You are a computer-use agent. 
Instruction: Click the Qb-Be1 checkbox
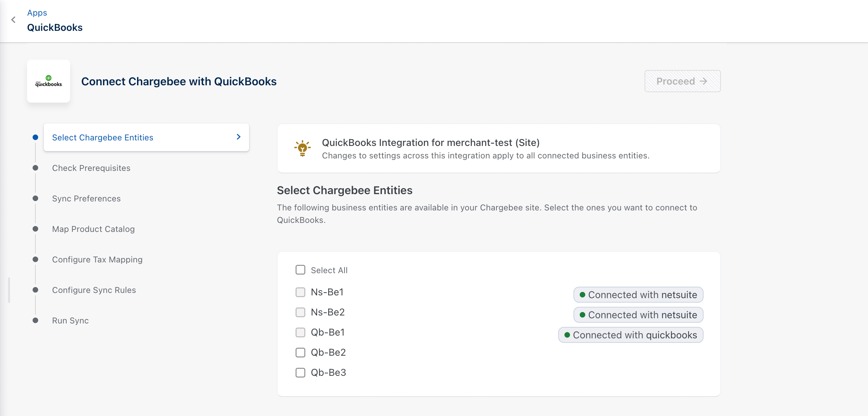(x=300, y=332)
